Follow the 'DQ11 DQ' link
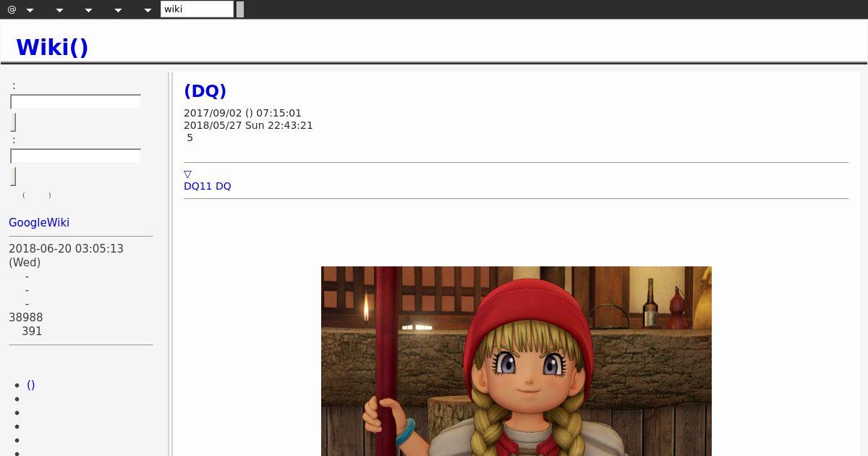This screenshot has height=456, width=868. 208,186
